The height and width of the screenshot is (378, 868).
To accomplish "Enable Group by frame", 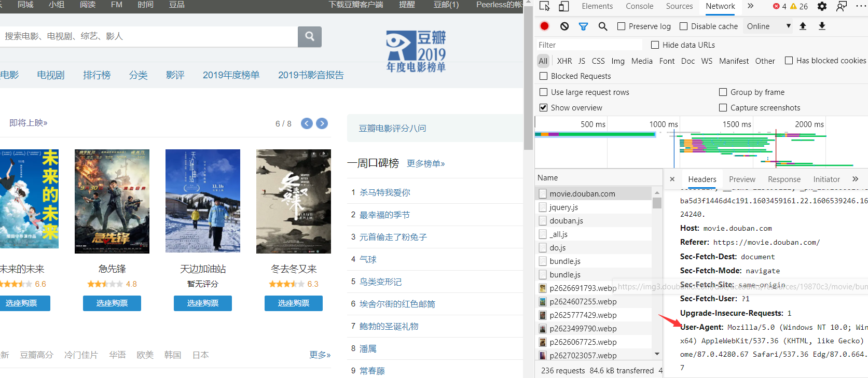I will 723,92.
